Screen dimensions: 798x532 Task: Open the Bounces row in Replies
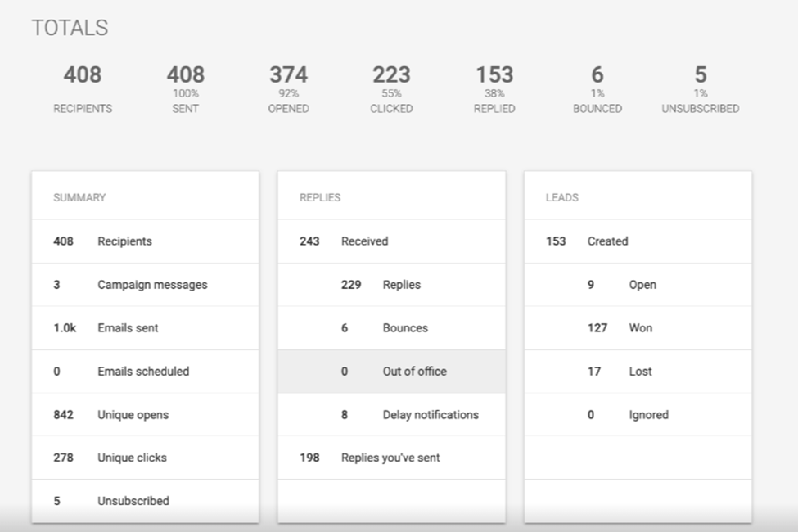pyautogui.click(x=392, y=328)
